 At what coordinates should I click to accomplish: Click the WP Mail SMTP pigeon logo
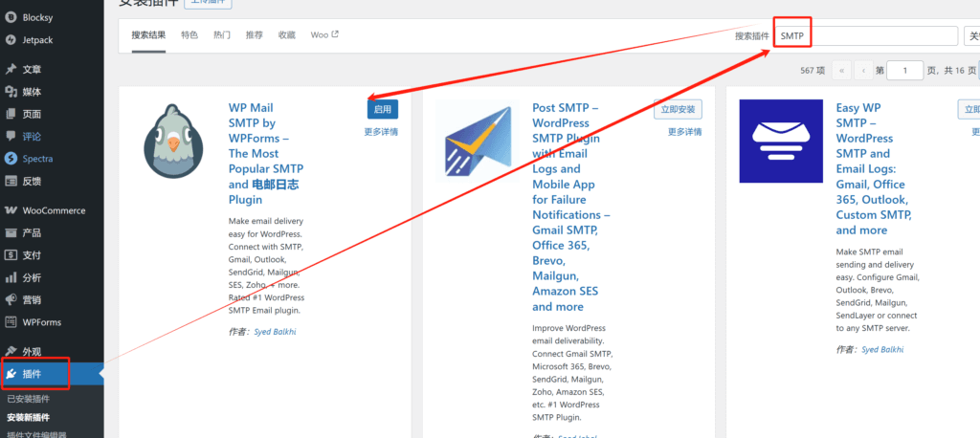click(173, 142)
